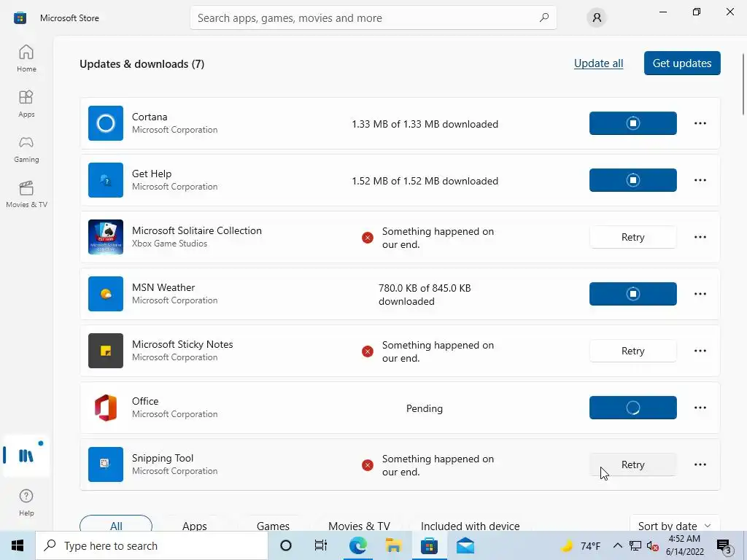The width and height of the screenshot is (747, 560).
Task: Click the Sticky Notes error status icon
Action: tap(368, 351)
